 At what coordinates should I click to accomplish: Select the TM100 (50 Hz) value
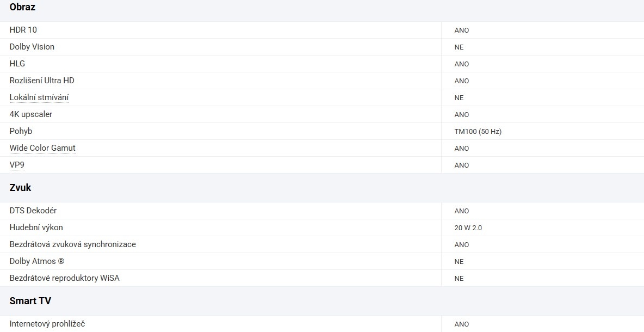478,132
